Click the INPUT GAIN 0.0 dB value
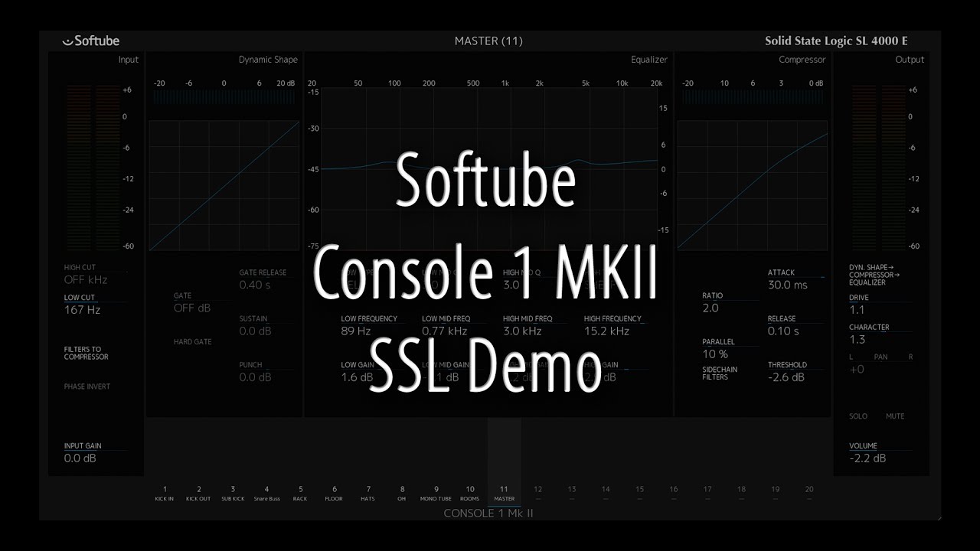Screen dimensions: 980x551 point(80,458)
